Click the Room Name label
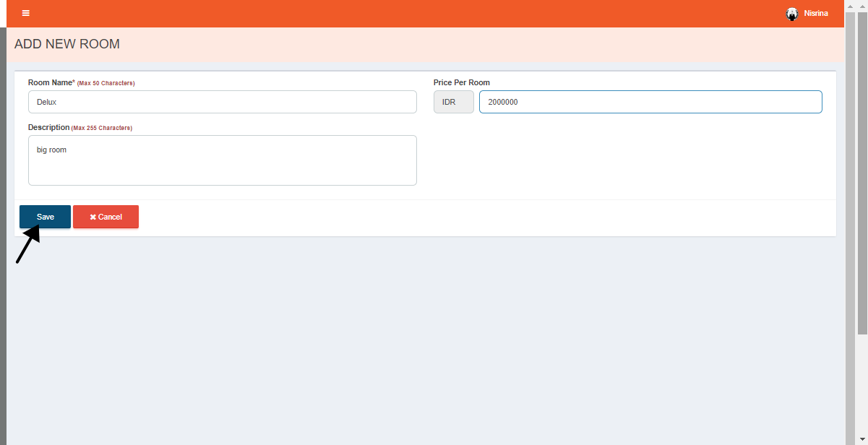The height and width of the screenshot is (445, 868). tap(51, 82)
